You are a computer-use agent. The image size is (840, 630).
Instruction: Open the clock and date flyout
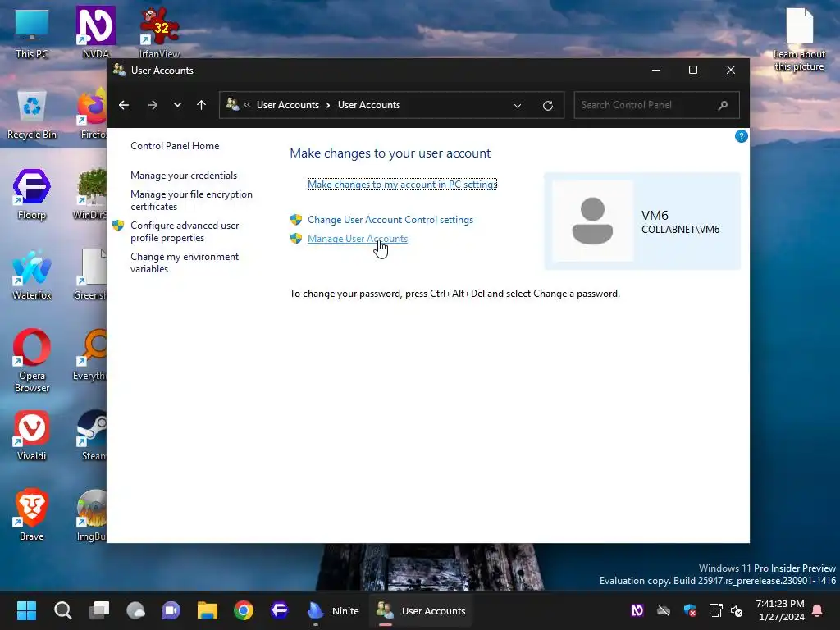tap(780, 610)
